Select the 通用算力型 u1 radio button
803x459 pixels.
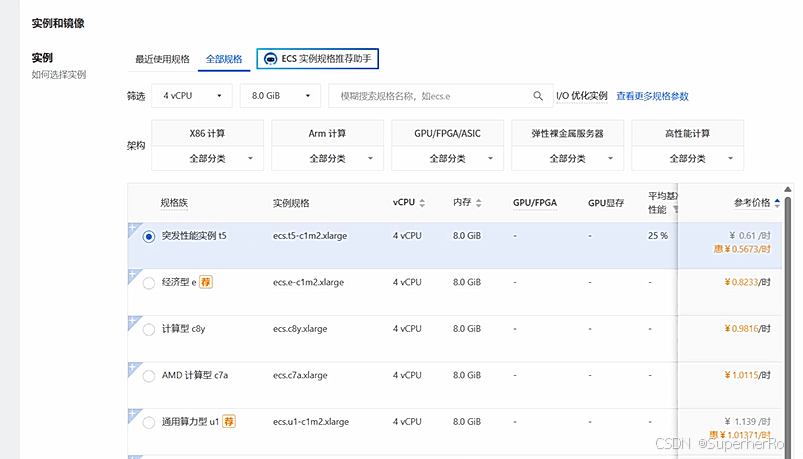(x=149, y=423)
